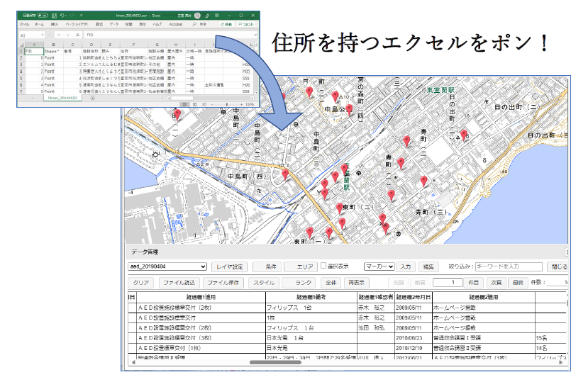Viewport: 588px width, 382px height.
Task: Click the Excel zoom slider
Action: click(x=226, y=103)
